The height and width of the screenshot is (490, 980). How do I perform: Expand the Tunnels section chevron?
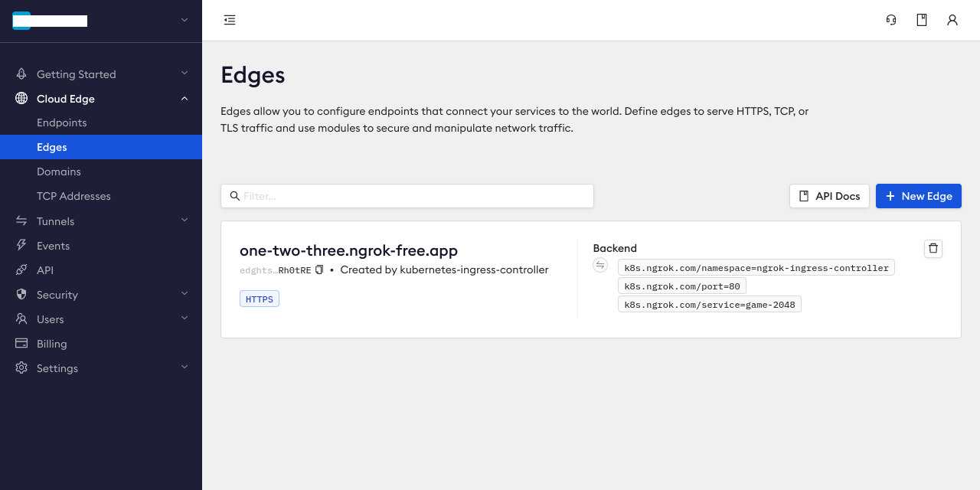185,220
